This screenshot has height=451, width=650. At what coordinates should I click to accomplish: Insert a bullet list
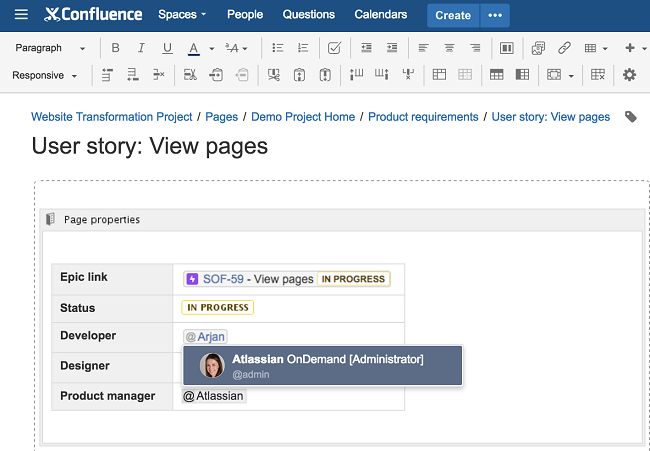pos(277,48)
